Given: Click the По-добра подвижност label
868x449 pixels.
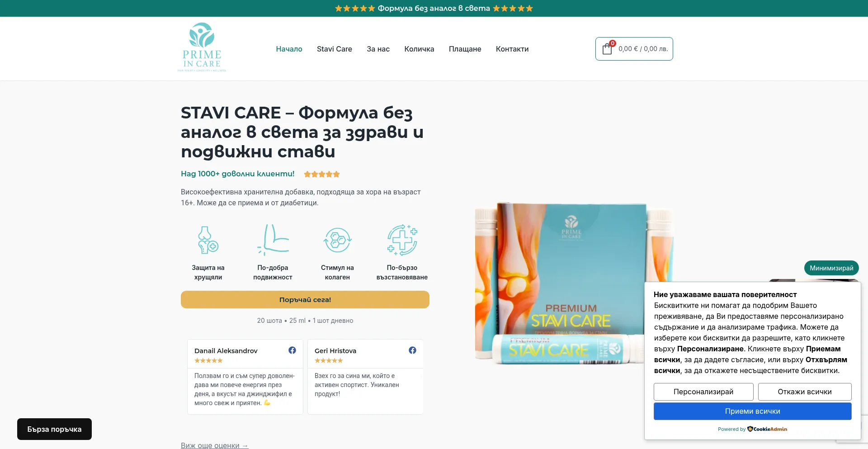Looking at the screenshot, I should (273, 272).
